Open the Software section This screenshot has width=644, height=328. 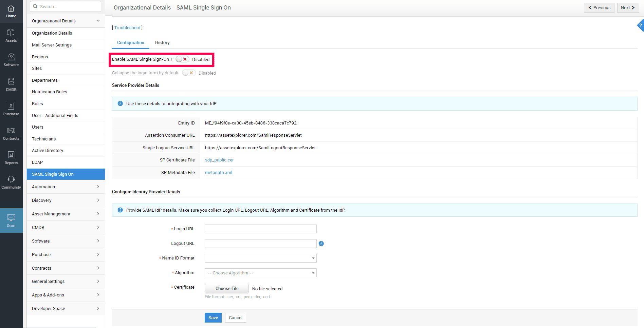coord(11,60)
